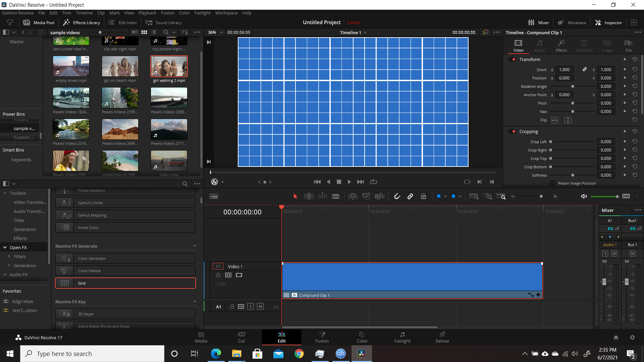Viewport: 644px width, 362px height.
Task: Enable or disable the Transform section toggle
Action: point(513,59)
